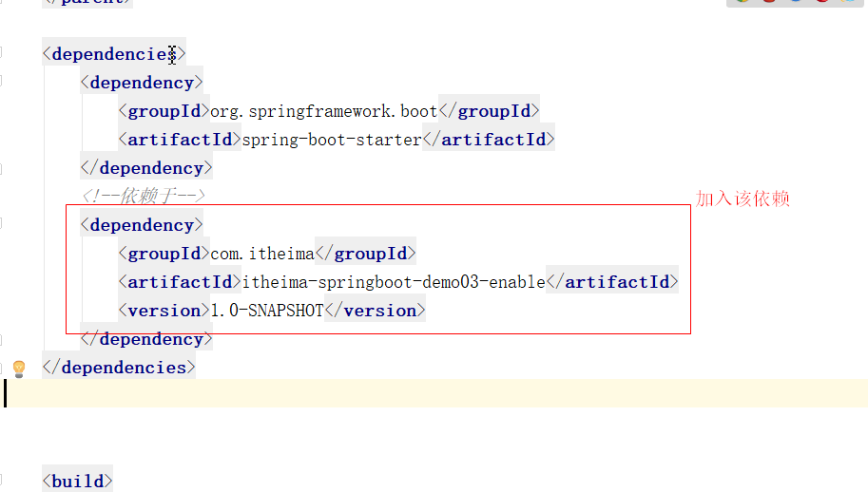Click the yellow lightbulb intention icon
The width and height of the screenshot is (868, 492).
(x=18, y=369)
